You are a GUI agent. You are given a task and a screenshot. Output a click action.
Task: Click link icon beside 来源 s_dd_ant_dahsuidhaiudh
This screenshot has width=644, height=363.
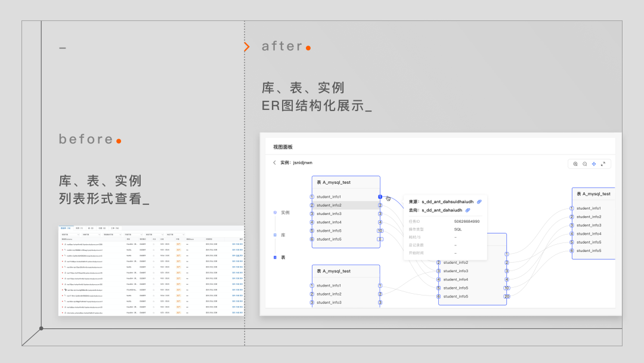(x=479, y=202)
